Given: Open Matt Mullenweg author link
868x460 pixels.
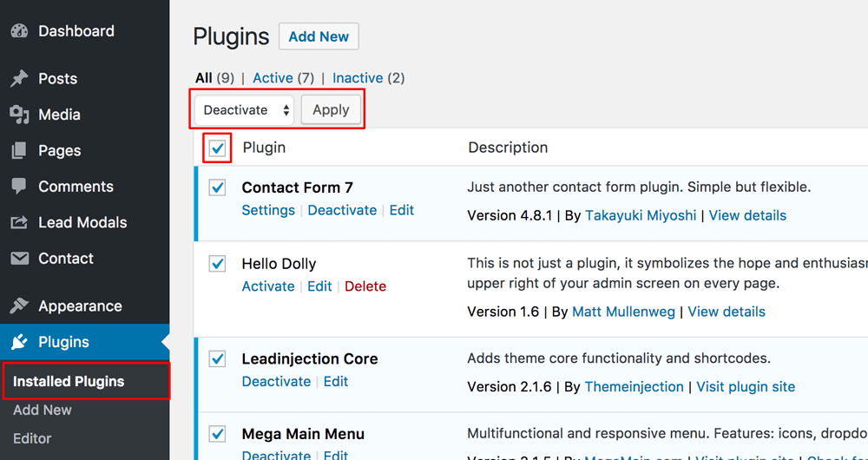Looking at the screenshot, I should coord(623,312).
